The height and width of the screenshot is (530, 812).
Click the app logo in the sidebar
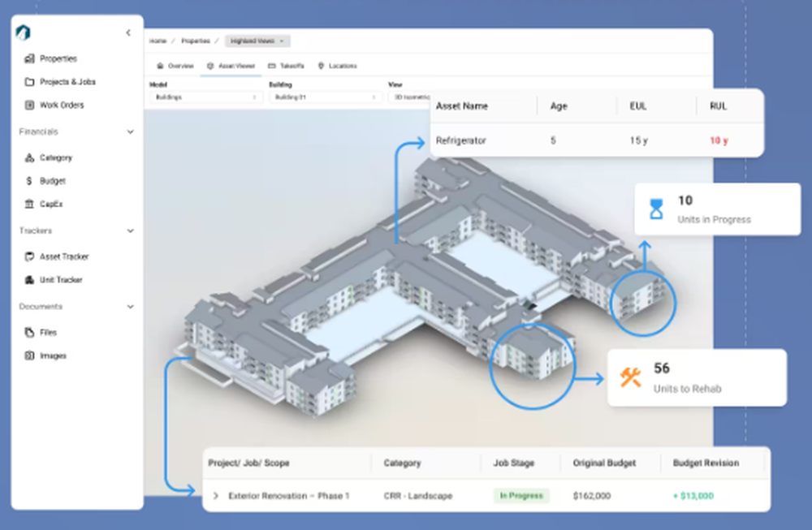click(x=24, y=32)
